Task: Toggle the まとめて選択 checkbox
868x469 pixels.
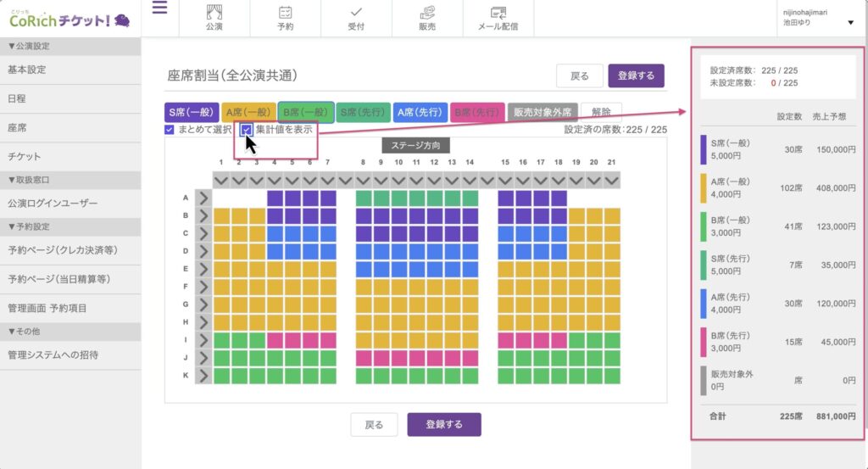Action: [170, 130]
